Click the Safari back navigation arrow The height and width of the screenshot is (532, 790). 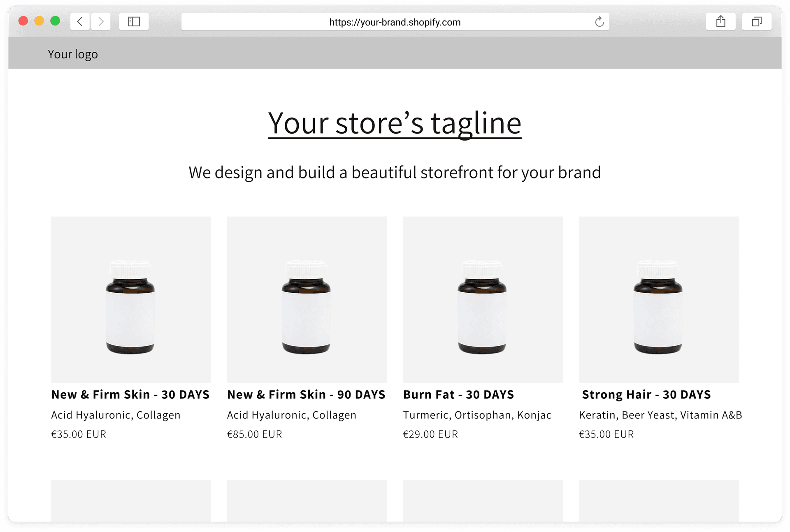80,21
